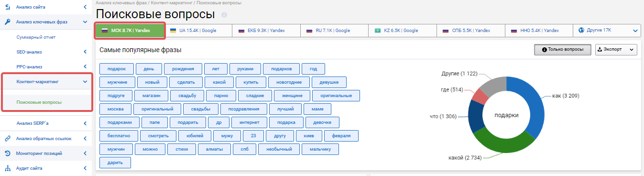Image resolution: width=644 pixels, height=176 pixels.
Task: Click the site audit hierarchy icon
Action: pyautogui.click(x=7, y=168)
